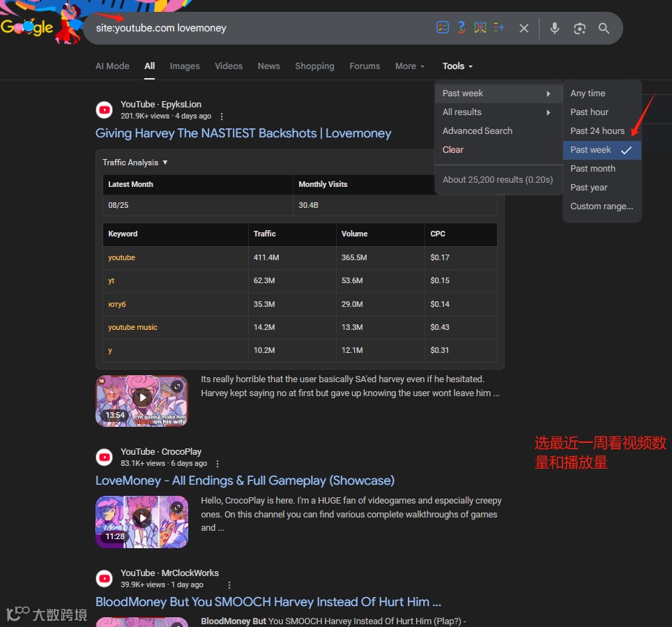
Task: Click the Google doodle logo
Action: pos(40,24)
